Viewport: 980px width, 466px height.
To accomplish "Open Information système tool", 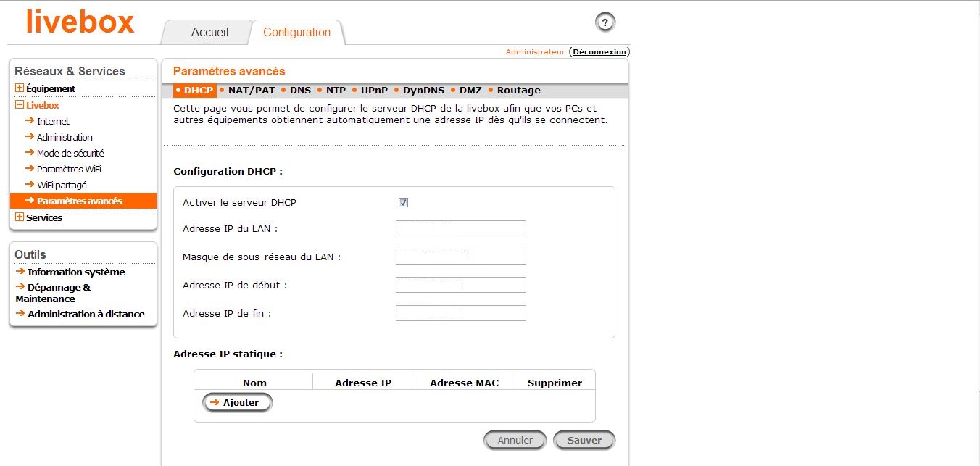I will pos(76,272).
